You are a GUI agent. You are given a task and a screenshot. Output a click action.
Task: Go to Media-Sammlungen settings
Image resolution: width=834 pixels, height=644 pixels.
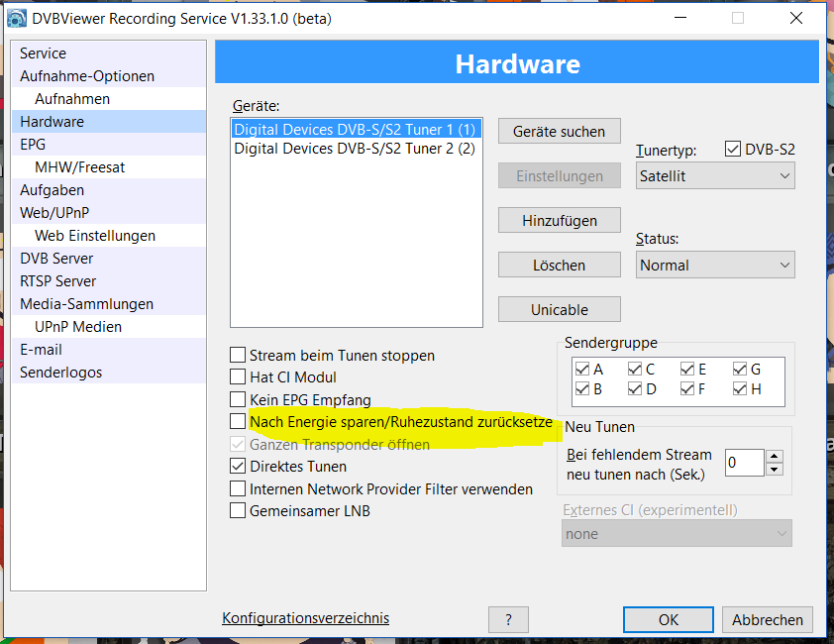(109, 304)
